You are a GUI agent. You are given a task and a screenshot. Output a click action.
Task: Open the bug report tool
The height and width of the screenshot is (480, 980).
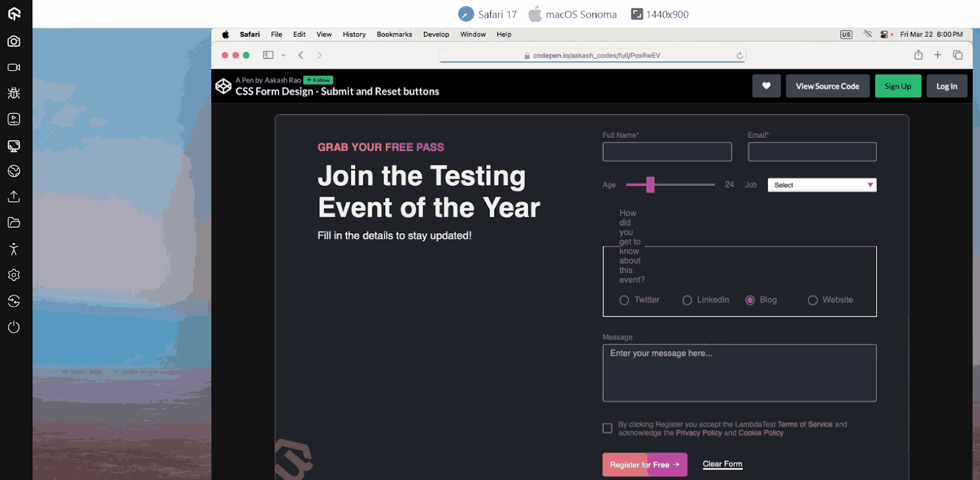point(14,93)
